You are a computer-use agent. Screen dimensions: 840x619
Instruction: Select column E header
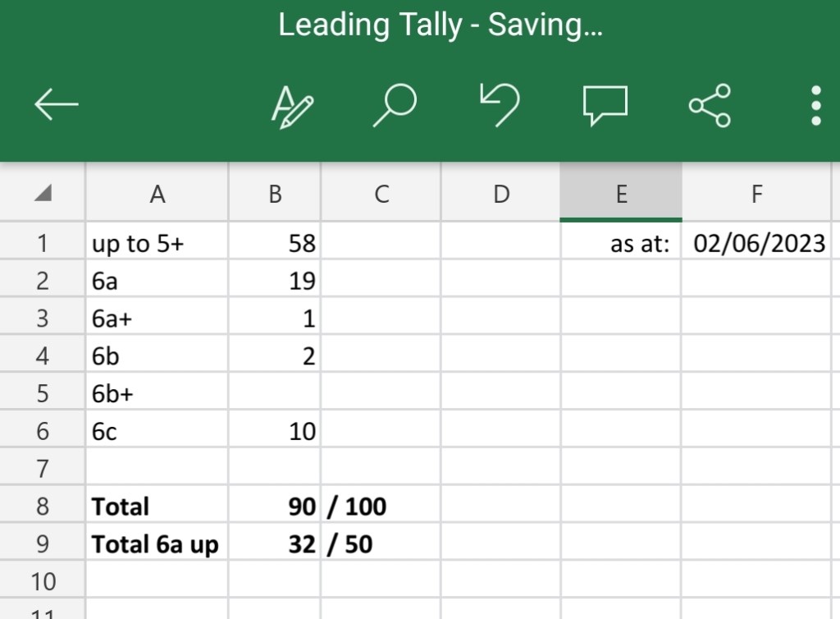point(621,192)
